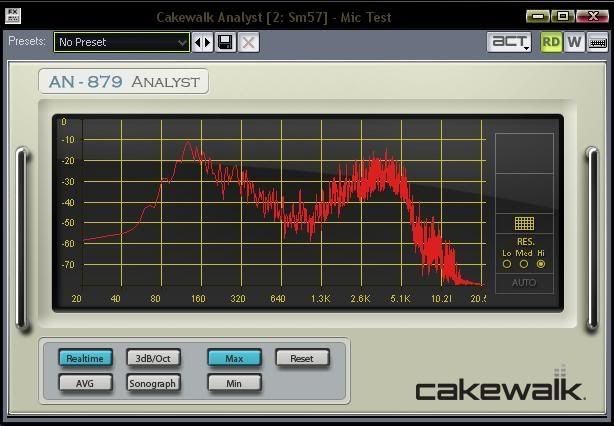
Task: Click the AN-879 Analyst label
Action: (x=123, y=81)
